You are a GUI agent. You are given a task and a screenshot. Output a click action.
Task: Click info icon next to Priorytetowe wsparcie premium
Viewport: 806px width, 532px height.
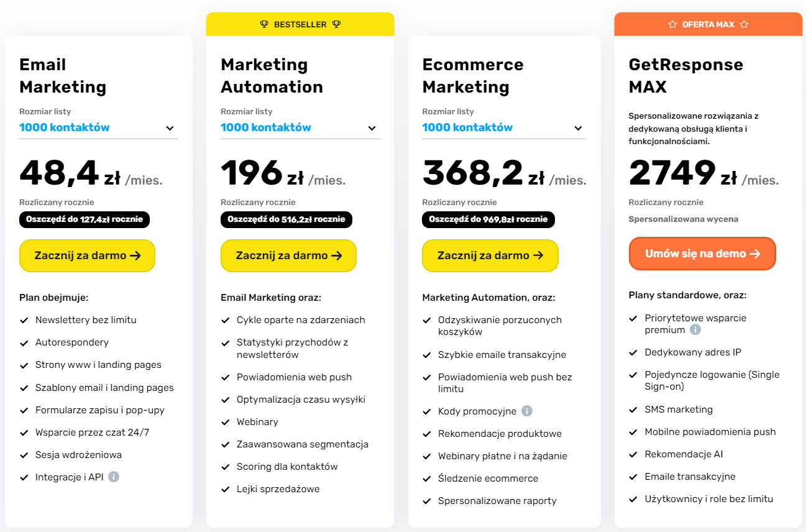tap(695, 329)
